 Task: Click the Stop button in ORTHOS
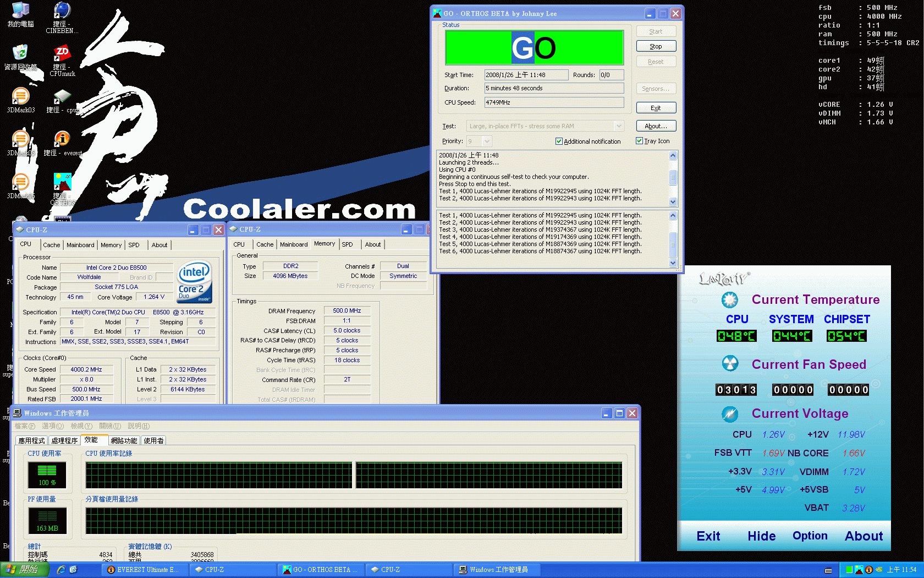(x=656, y=46)
